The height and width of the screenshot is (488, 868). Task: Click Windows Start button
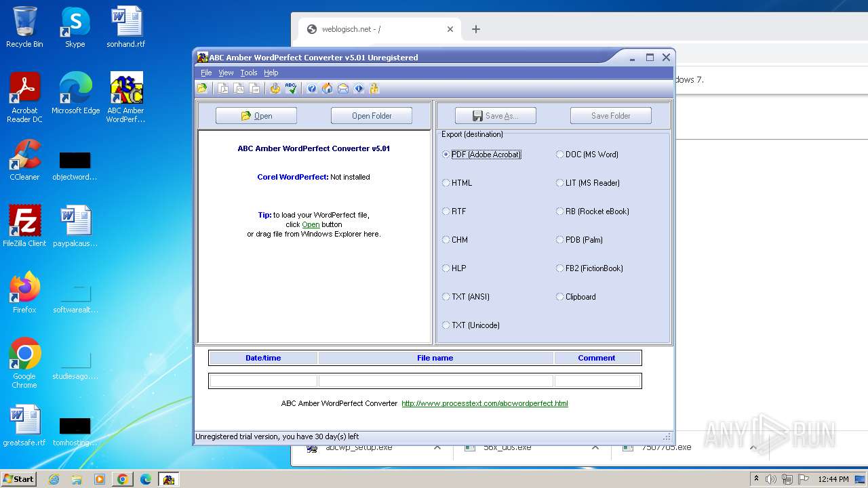coord(19,479)
